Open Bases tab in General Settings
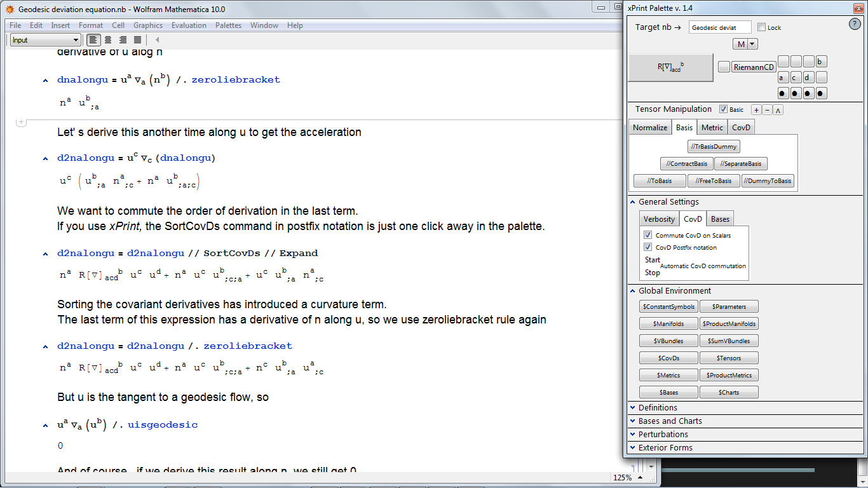Image resolution: width=868 pixels, height=488 pixels. (720, 219)
